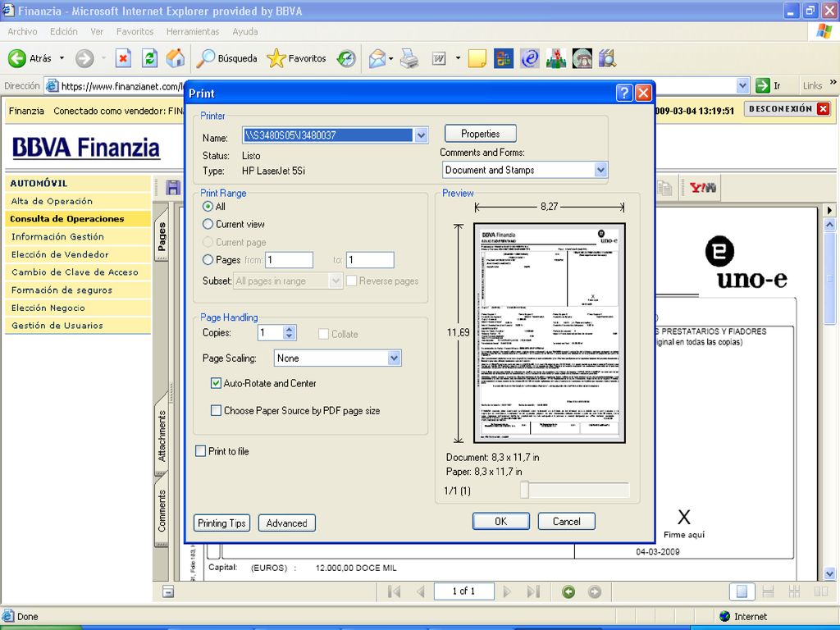Click the grey next view icon
The width and height of the screenshot is (840, 630).
(x=595, y=591)
